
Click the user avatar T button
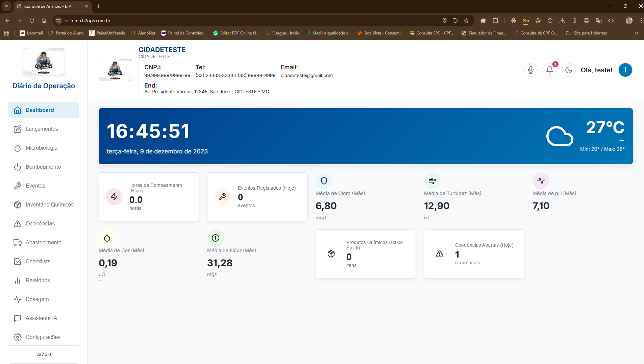coord(626,70)
